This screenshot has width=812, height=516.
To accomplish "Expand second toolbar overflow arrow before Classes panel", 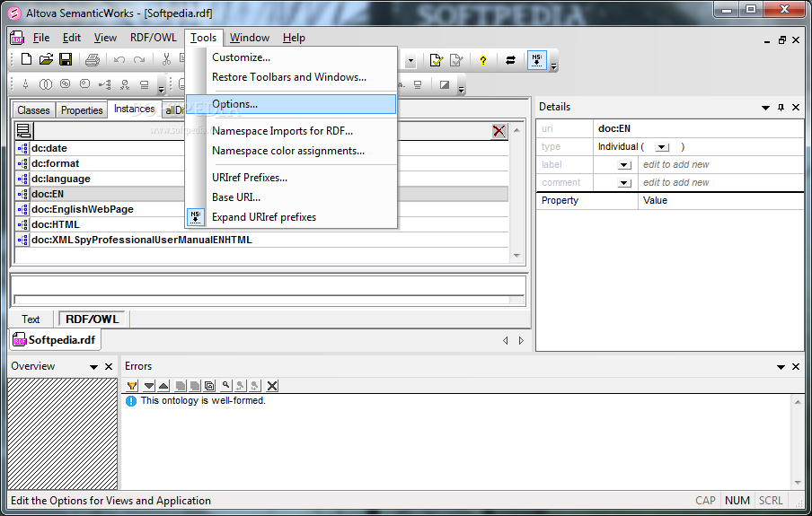I will pos(161,90).
